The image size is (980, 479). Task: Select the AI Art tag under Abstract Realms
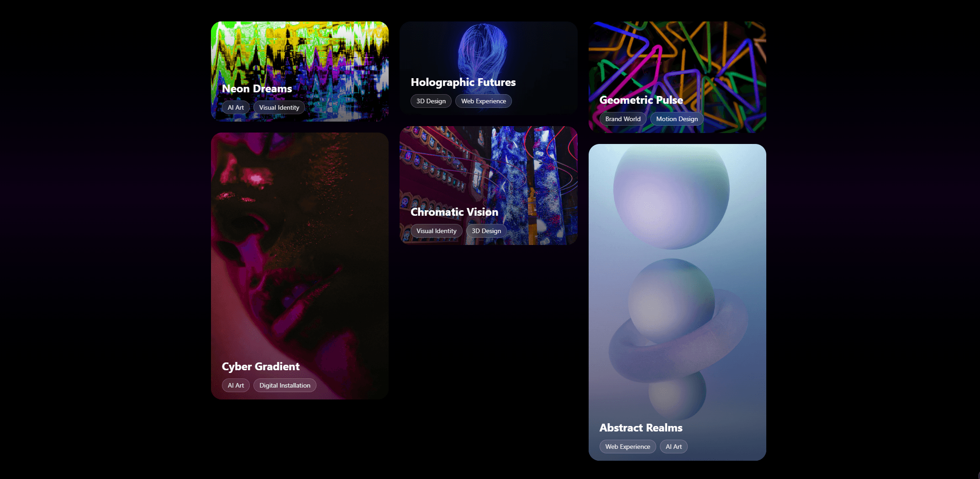click(674, 446)
